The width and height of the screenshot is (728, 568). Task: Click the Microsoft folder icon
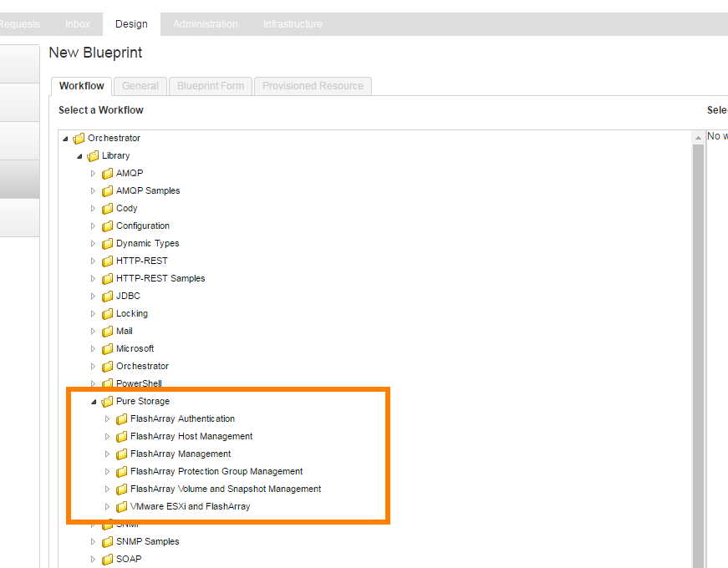107,349
